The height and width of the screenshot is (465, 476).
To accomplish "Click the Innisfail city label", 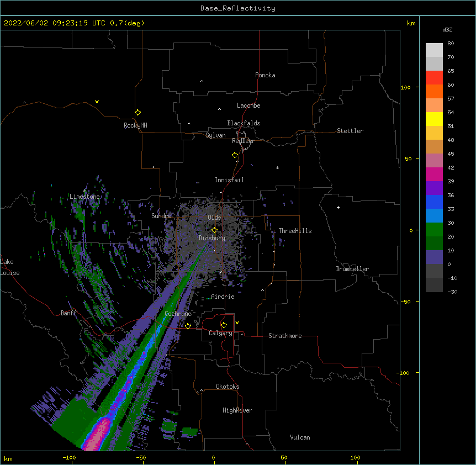I will tap(229, 180).
